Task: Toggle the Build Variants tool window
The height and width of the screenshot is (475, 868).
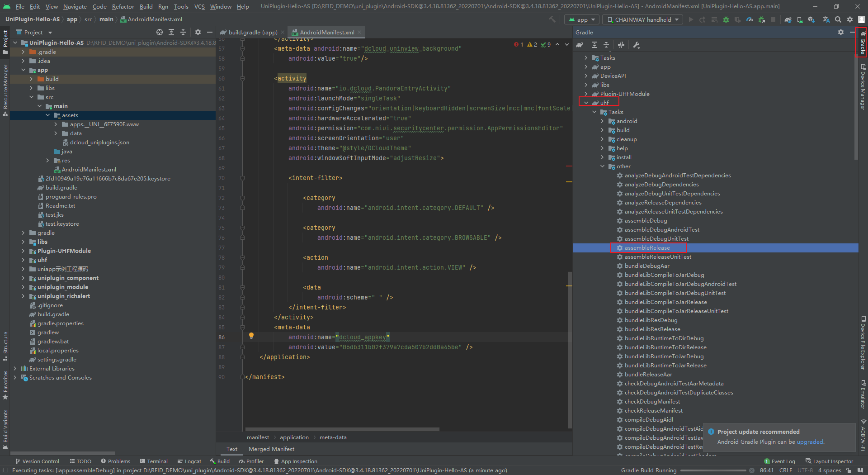Action: coord(5,429)
